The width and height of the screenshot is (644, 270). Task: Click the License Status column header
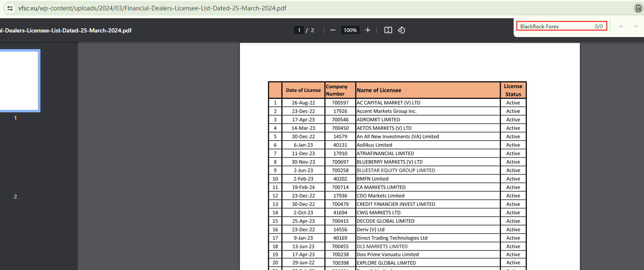(513, 90)
